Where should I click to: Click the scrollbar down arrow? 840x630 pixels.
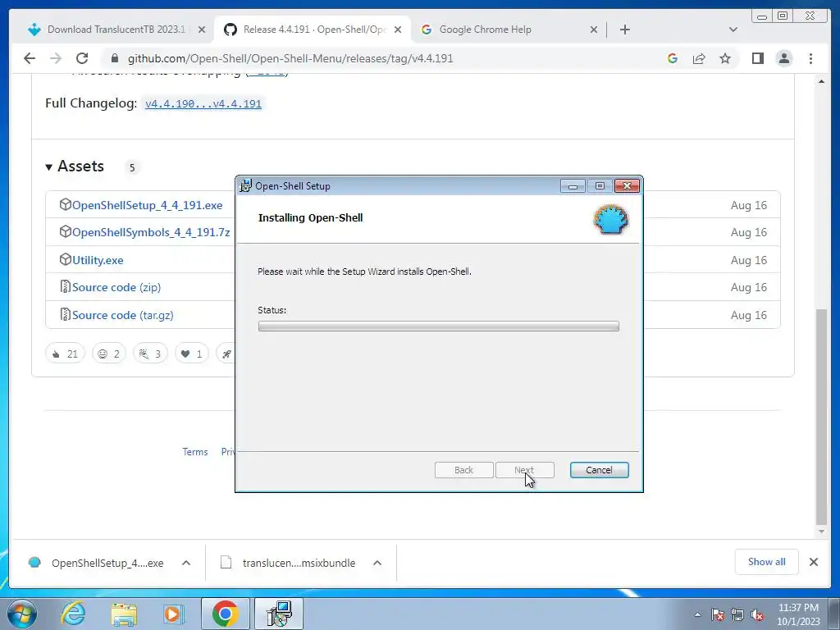(821, 532)
